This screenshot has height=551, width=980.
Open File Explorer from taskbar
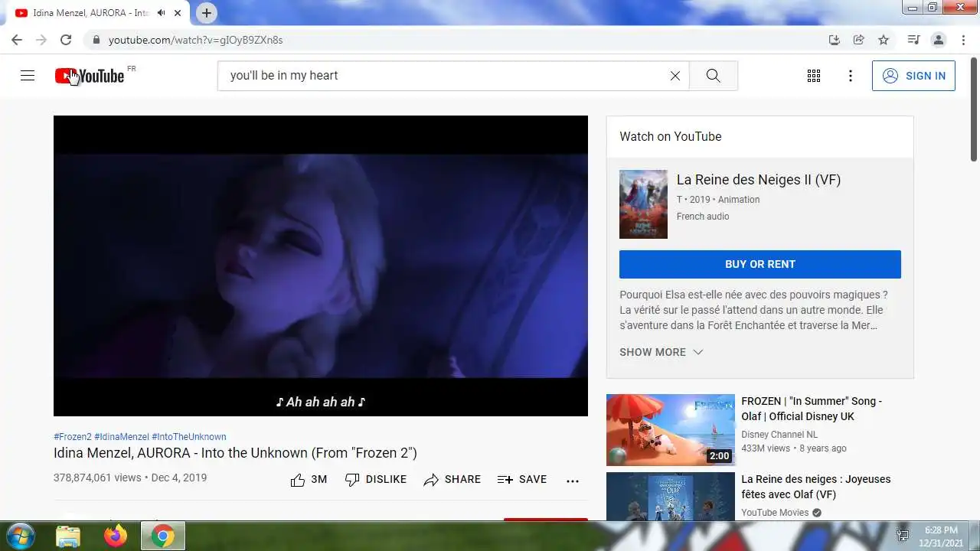(68, 536)
